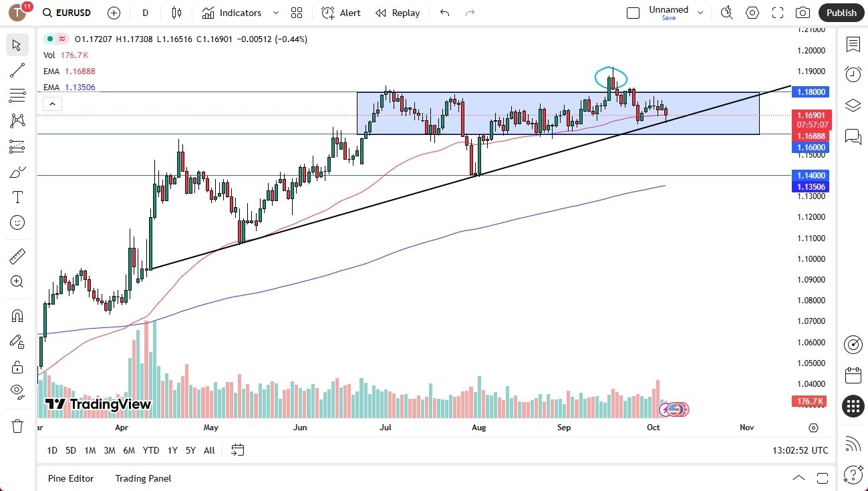Switch to the 1Y date range

pyautogui.click(x=172, y=450)
